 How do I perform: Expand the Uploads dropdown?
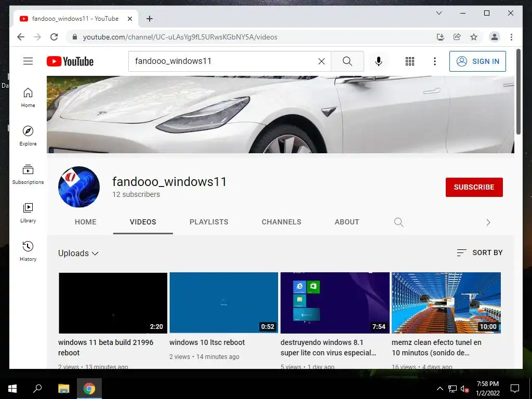[78, 254]
